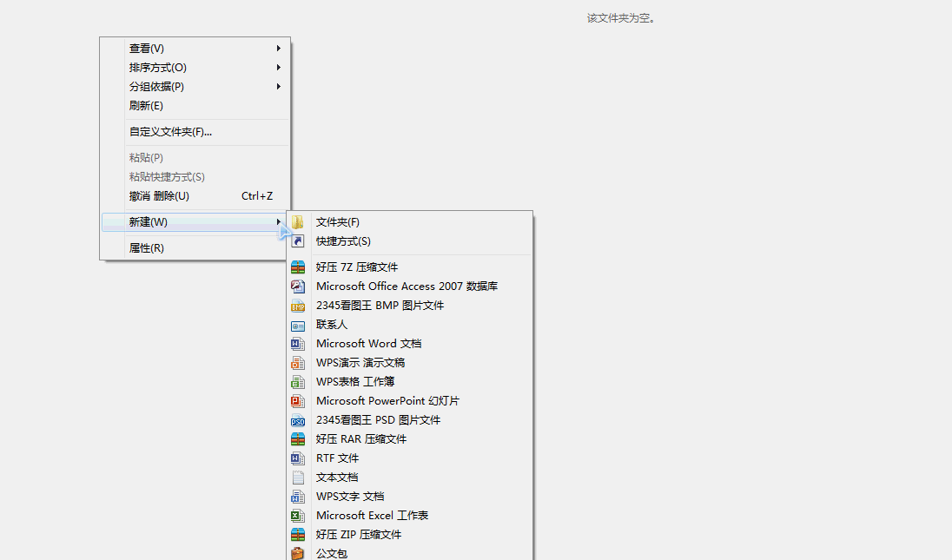
Task: Click the RTF file icon
Action: point(297,458)
